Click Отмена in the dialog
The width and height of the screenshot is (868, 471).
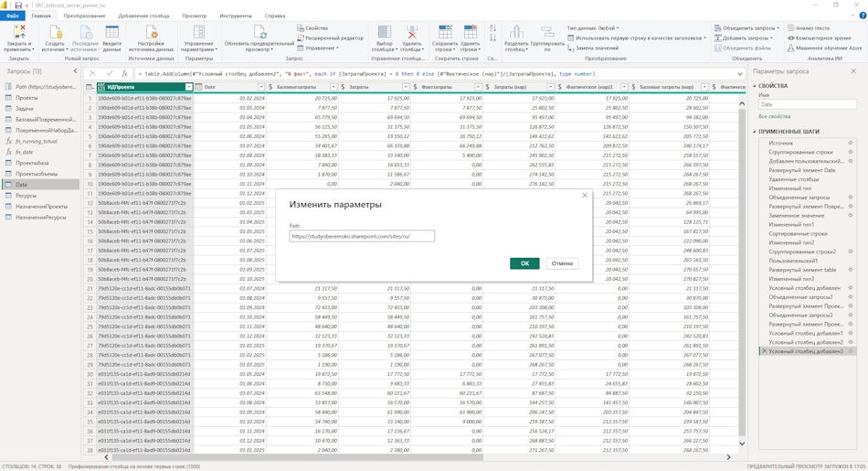pos(562,263)
